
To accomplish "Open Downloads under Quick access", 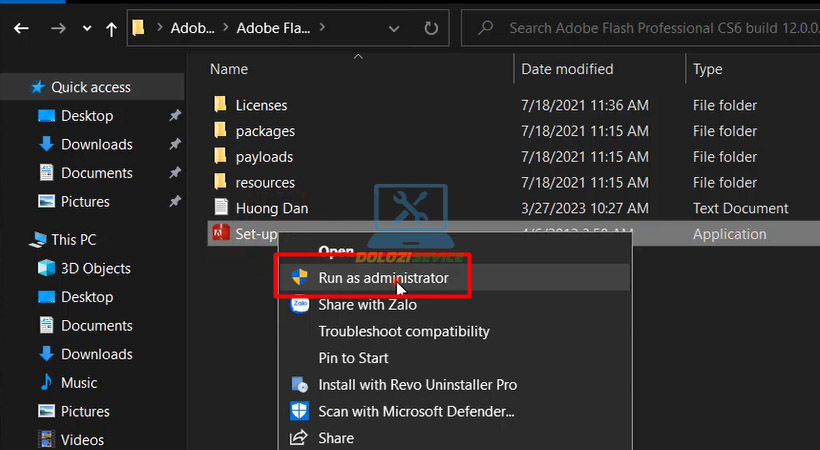I will tap(96, 144).
